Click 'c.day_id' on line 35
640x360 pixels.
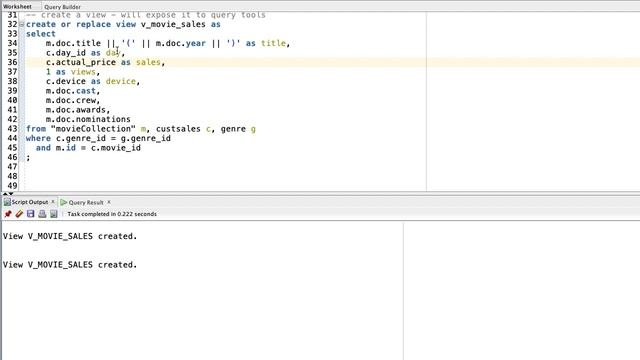tap(66, 53)
